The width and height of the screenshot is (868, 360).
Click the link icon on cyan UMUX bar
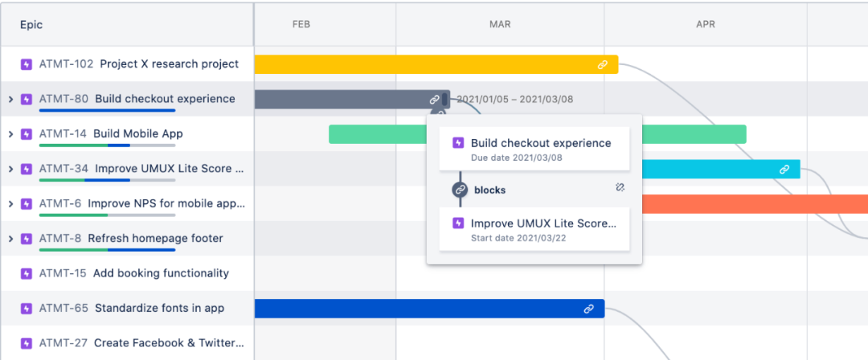[x=784, y=170]
